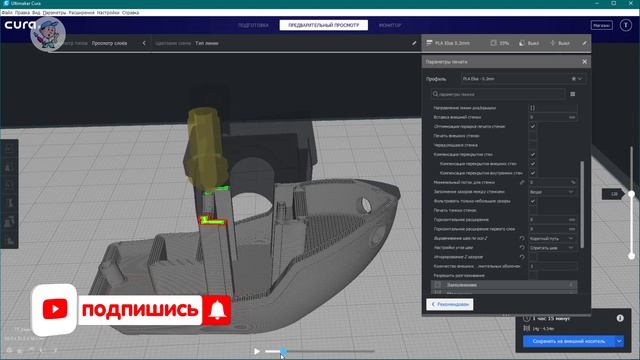Open Z seam alignment dropdown
Image resolution: width=640 pixels, height=360 pixels.
(x=553, y=238)
